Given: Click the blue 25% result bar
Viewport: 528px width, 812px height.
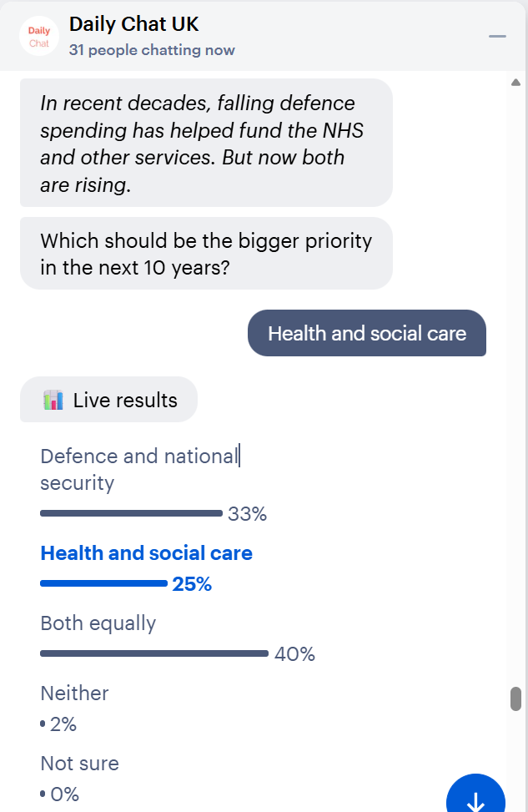Looking at the screenshot, I should (x=103, y=583).
